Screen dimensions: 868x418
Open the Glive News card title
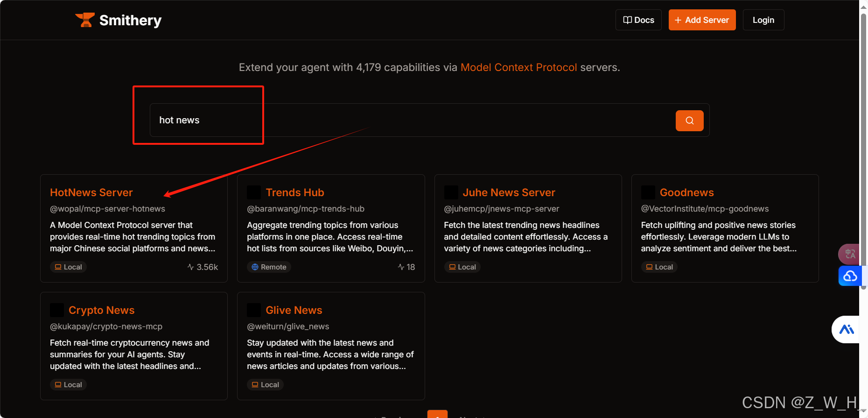pyautogui.click(x=294, y=310)
